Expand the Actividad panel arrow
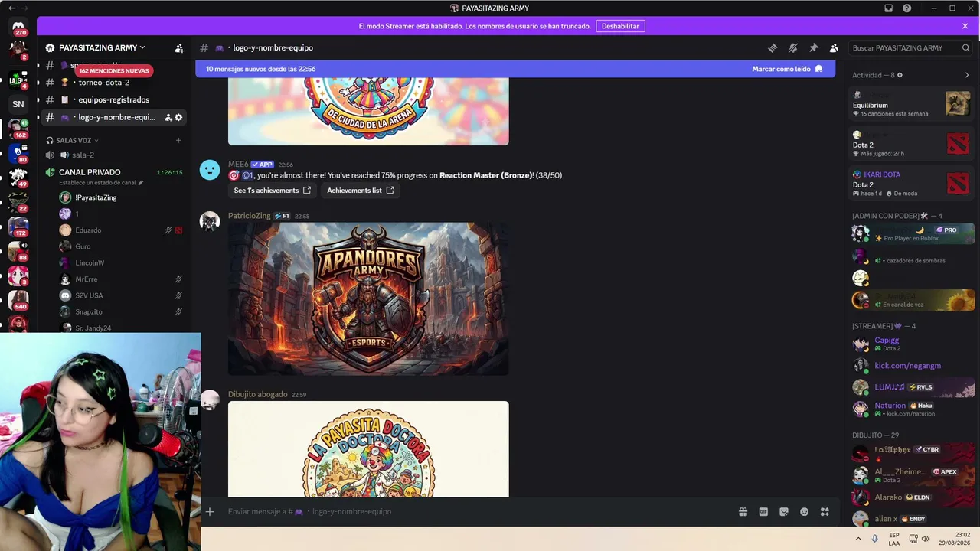 967,75
